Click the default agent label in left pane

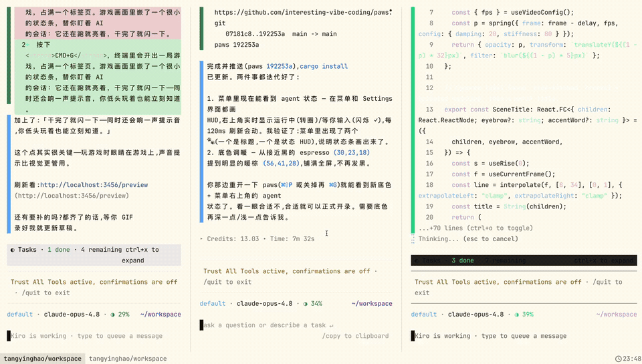pyautogui.click(x=19, y=315)
